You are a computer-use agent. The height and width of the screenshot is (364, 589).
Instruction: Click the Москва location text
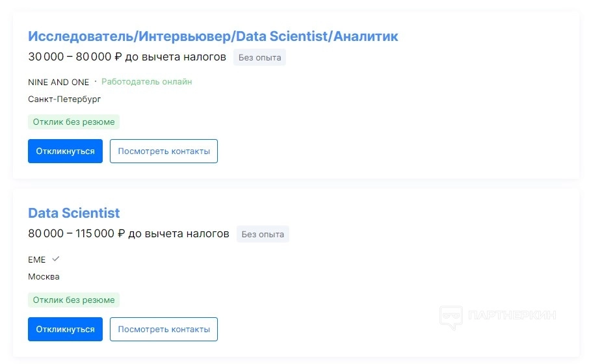click(x=44, y=277)
